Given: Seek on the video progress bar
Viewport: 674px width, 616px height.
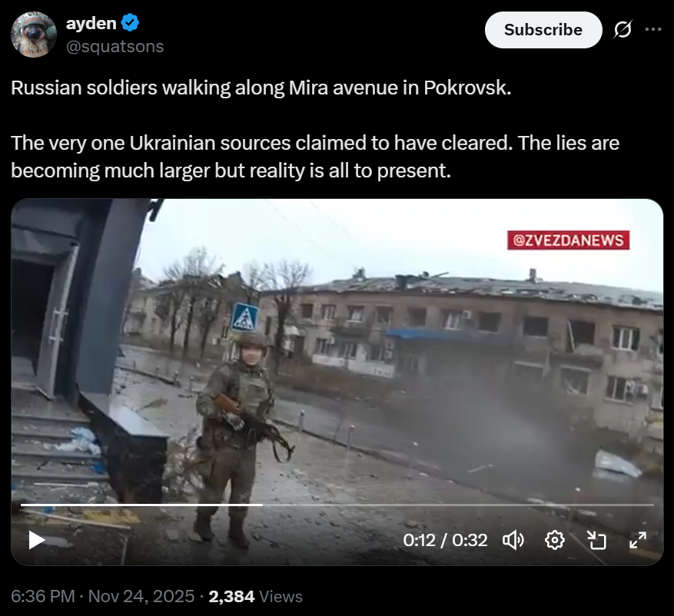Looking at the screenshot, I should [x=337, y=505].
